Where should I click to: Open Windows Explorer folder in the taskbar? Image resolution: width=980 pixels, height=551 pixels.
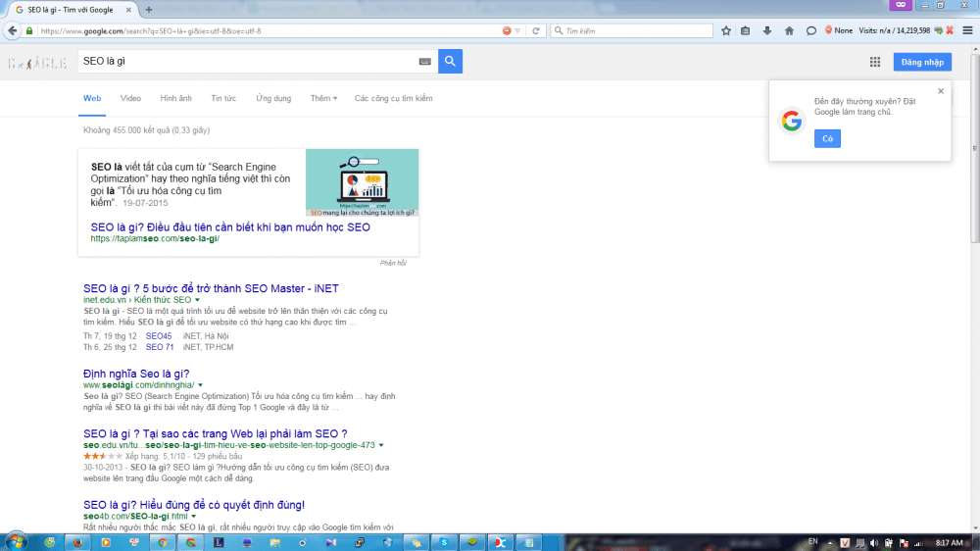(275, 542)
